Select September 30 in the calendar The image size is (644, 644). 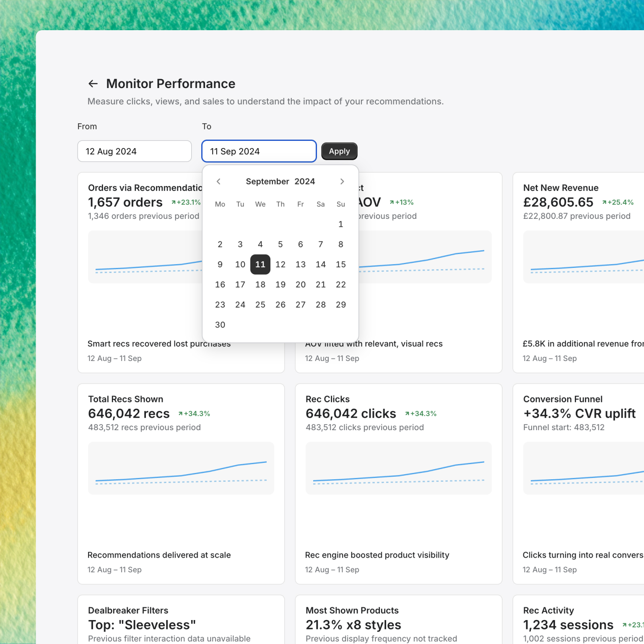(220, 325)
